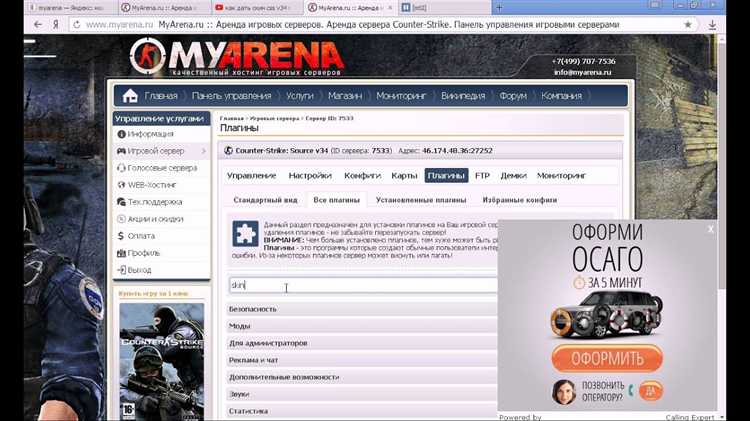This screenshot has height=421, width=750.
Task: Expand the Игровой сервер submenu arrow
Action: tap(204, 151)
